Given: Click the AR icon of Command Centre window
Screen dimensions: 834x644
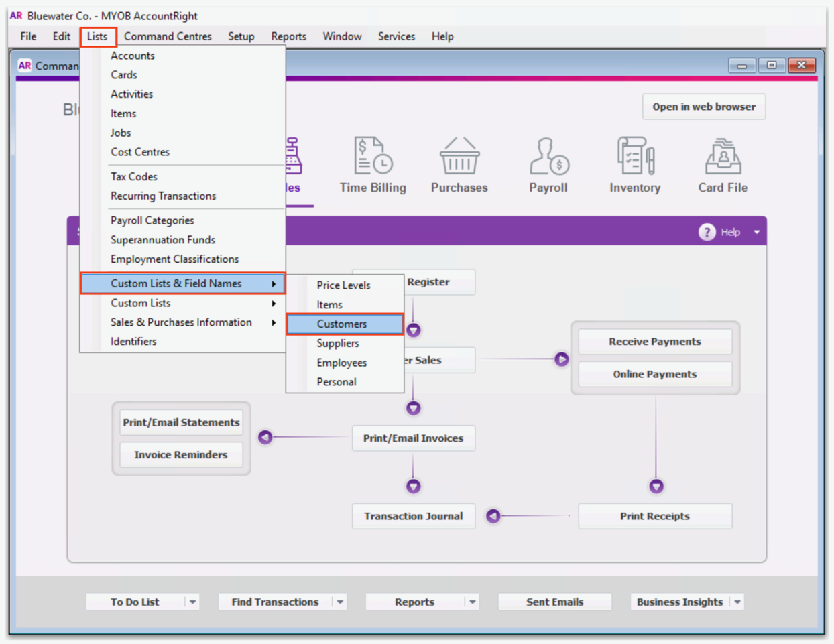Looking at the screenshot, I should click(x=25, y=65).
